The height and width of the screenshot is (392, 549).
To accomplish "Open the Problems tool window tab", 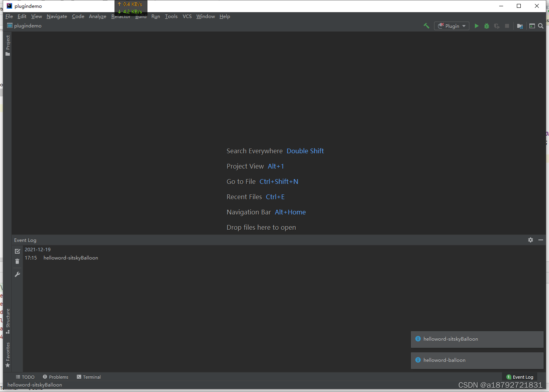I will point(55,377).
